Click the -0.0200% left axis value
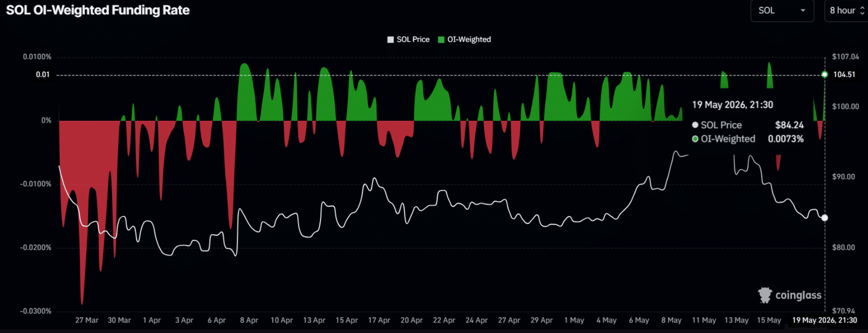This screenshot has width=868, height=333. click(35, 248)
